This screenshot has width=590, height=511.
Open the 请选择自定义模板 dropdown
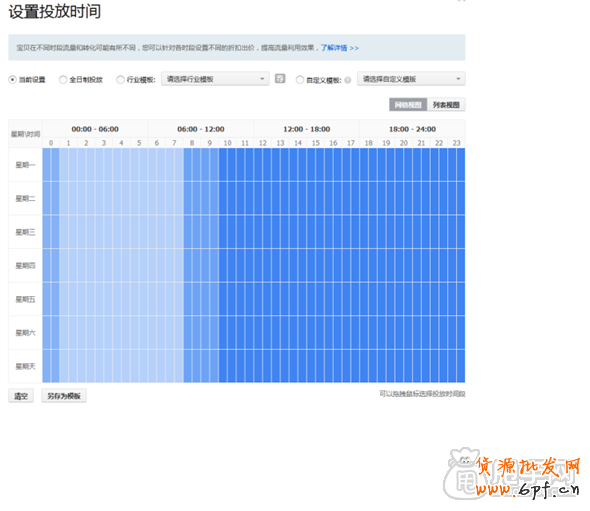(411, 79)
